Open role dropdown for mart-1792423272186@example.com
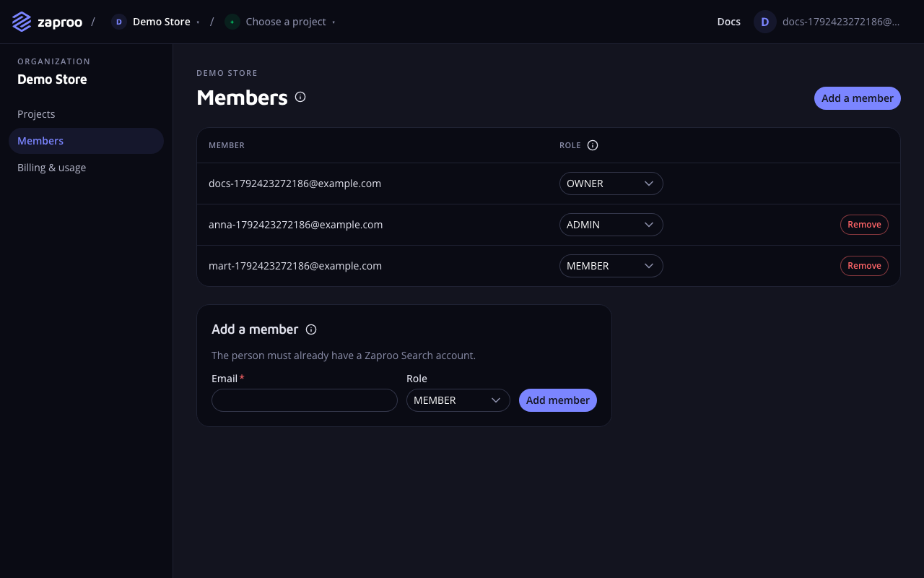This screenshot has height=578, width=924. (611, 266)
